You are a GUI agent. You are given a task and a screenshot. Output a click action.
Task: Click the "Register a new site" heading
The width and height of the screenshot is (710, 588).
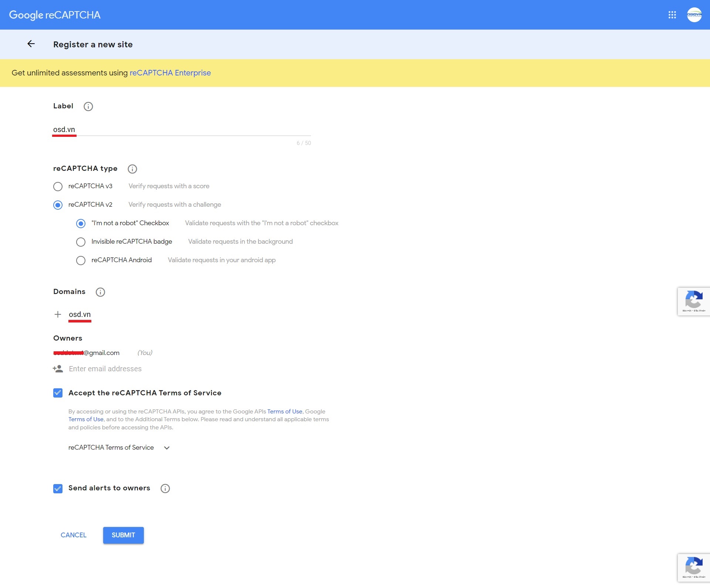click(93, 44)
